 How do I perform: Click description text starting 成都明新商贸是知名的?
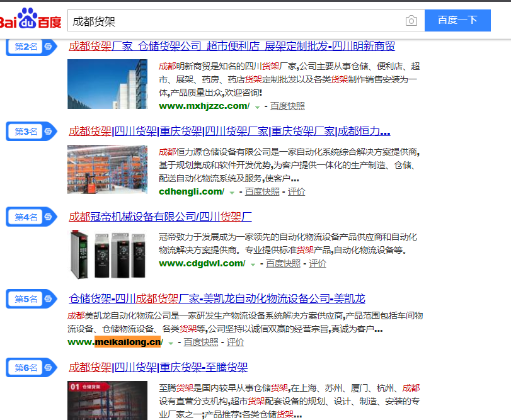(x=289, y=79)
